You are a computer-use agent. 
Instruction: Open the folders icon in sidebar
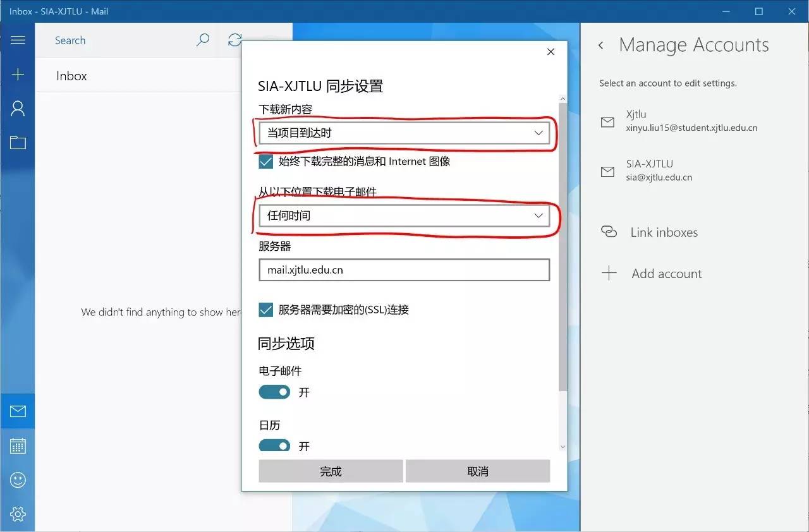pyautogui.click(x=18, y=143)
